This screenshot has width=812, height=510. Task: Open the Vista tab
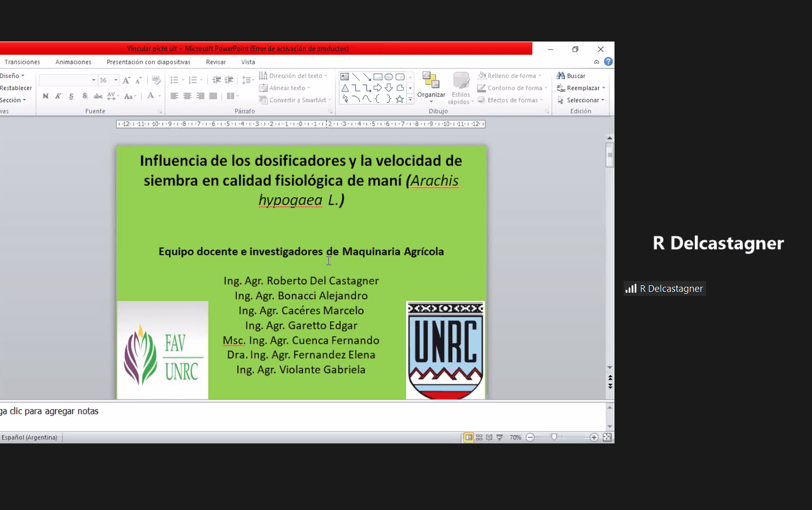click(248, 62)
